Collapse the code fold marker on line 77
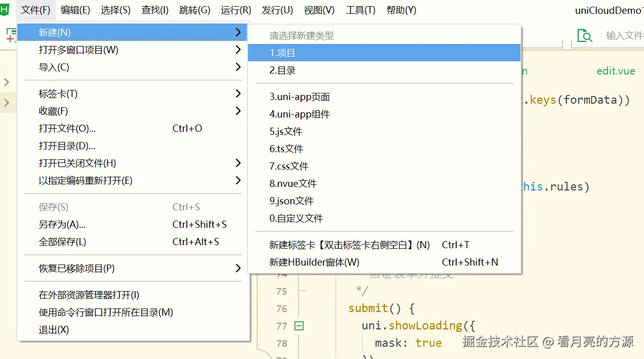644x359 pixels. pos(299,326)
